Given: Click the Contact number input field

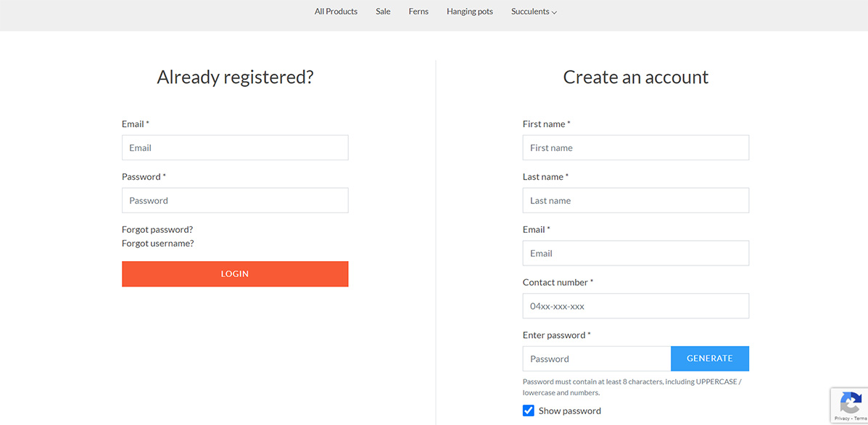Looking at the screenshot, I should tap(635, 306).
